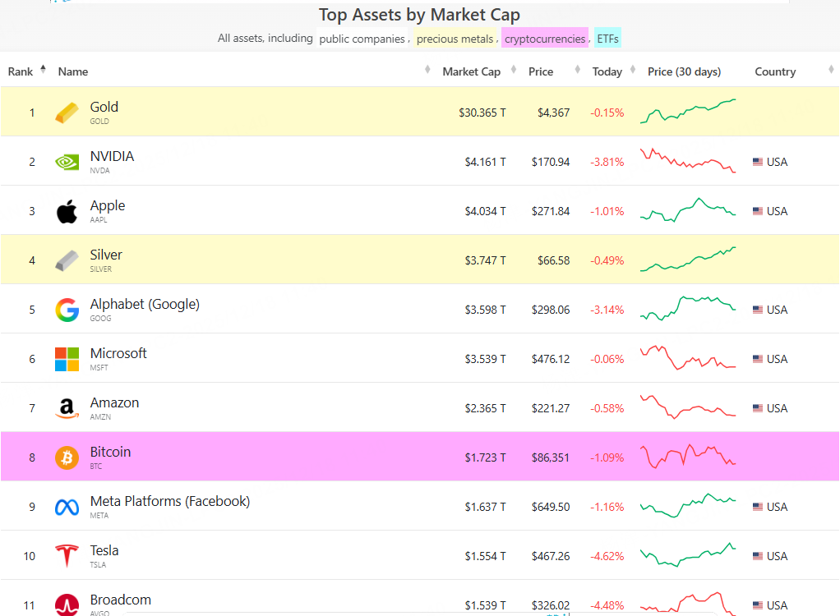840x616 pixels.
Task: Sort by Country column header
Action: pyautogui.click(x=775, y=71)
